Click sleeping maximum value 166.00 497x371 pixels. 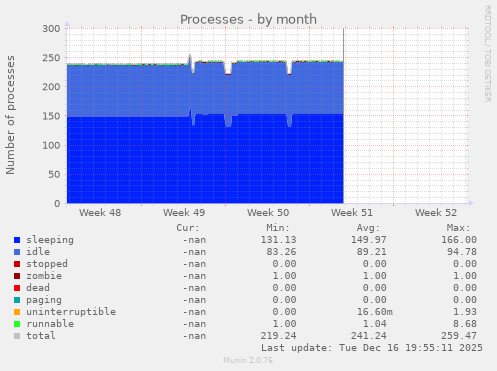pyautogui.click(x=459, y=240)
